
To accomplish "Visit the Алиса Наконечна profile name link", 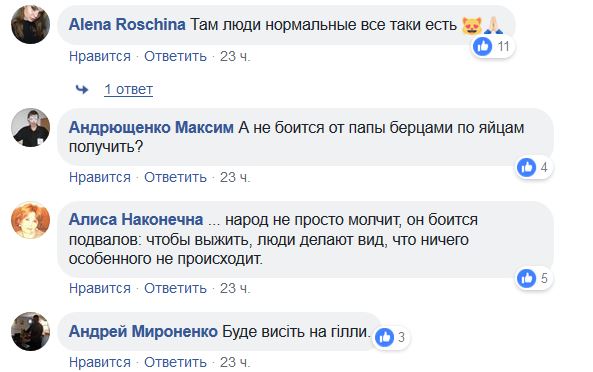I will tap(136, 220).
